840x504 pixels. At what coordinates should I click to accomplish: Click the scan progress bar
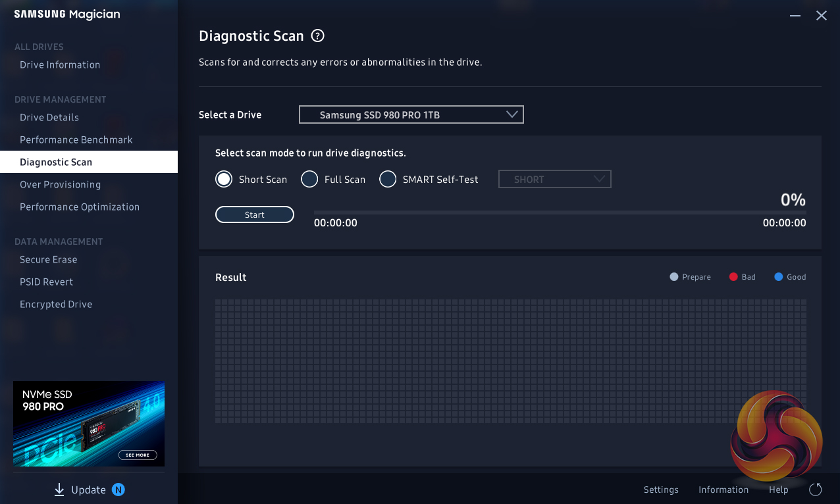click(x=560, y=213)
